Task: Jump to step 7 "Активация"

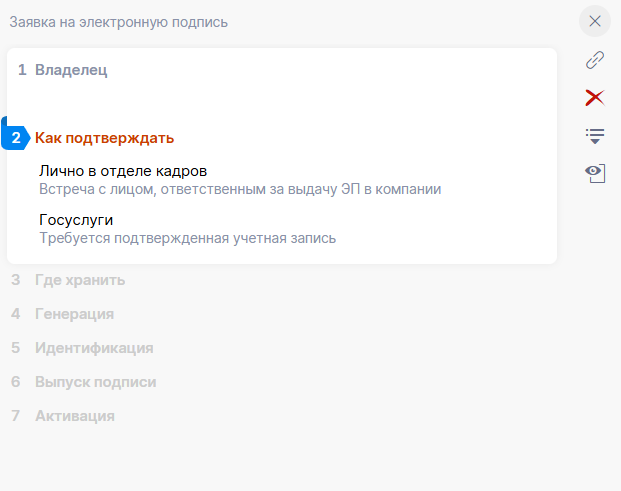Action: [x=75, y=416]
